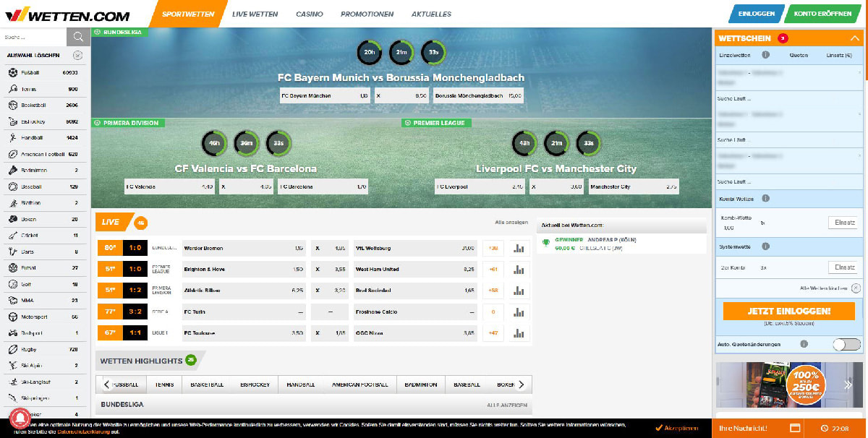Open the Aktuelles tab

[x=431, y=14]
